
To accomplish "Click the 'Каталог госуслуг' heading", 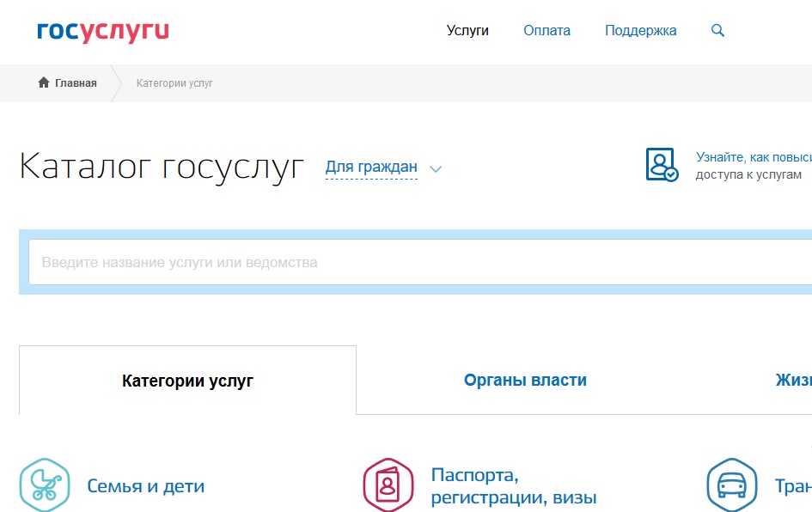I will click(161, 168).
